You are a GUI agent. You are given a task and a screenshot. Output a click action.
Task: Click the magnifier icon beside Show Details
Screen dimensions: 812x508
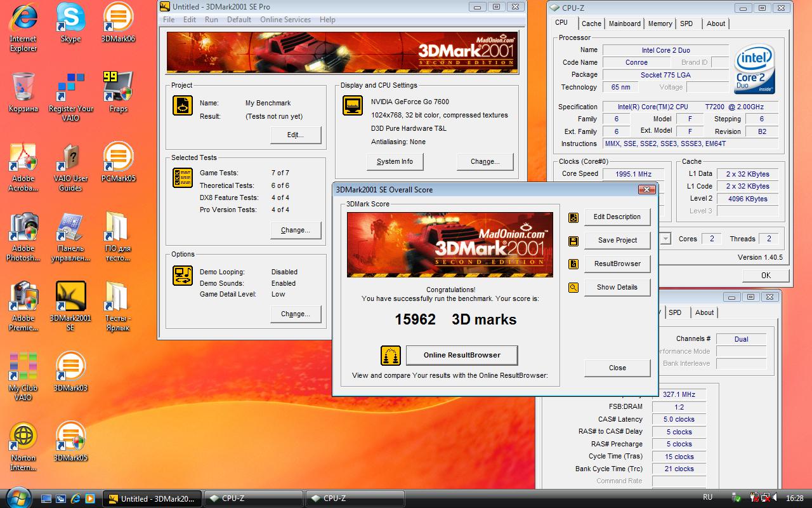click(573, 288)
